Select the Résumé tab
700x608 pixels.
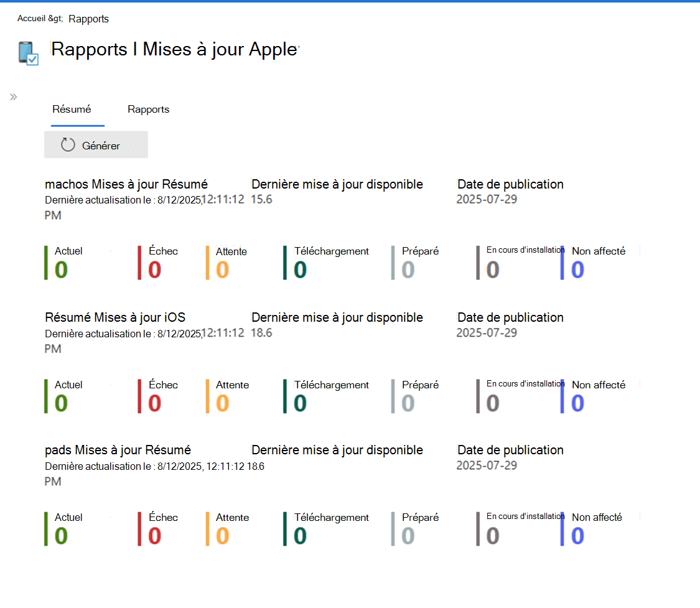tap(70, 109)
